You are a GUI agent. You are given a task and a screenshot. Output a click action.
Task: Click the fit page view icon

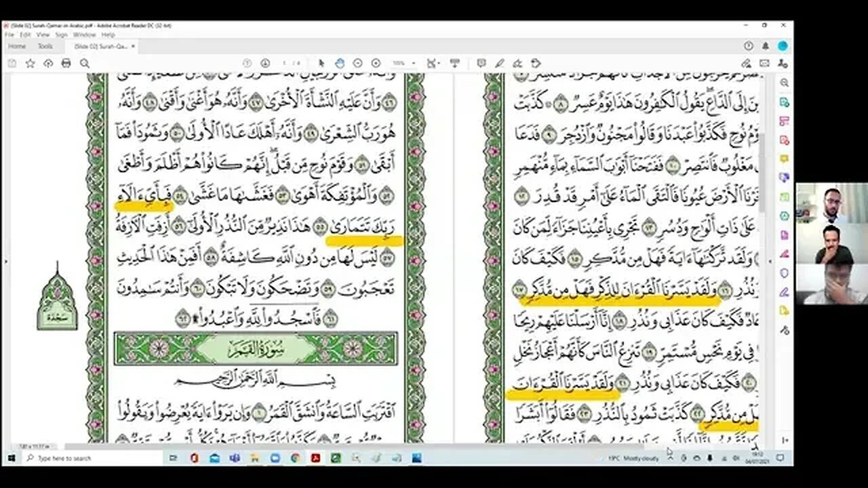433,63
